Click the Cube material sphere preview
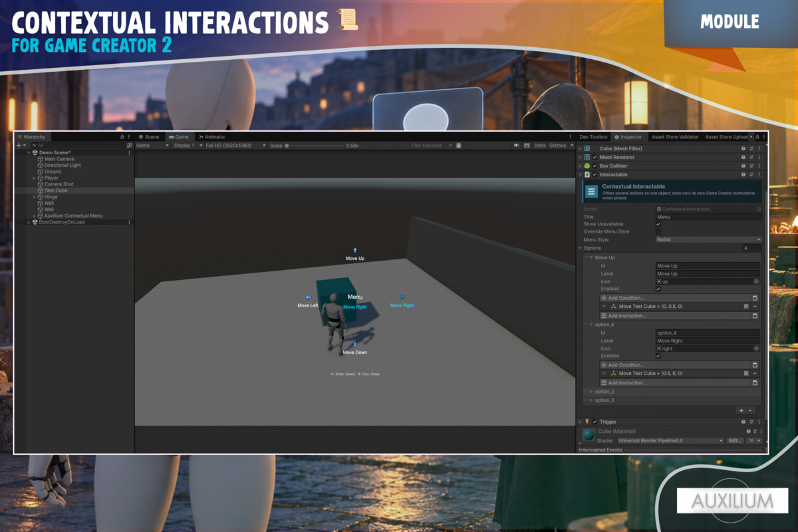This screenshot has width=798, height=532. [589, 434]
